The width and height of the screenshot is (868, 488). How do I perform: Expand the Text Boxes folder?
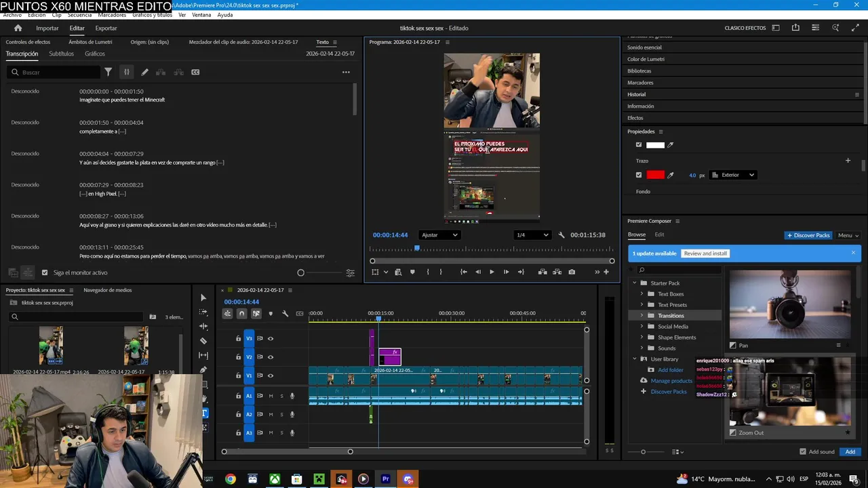pyautogui.click(x=642, y=294)
